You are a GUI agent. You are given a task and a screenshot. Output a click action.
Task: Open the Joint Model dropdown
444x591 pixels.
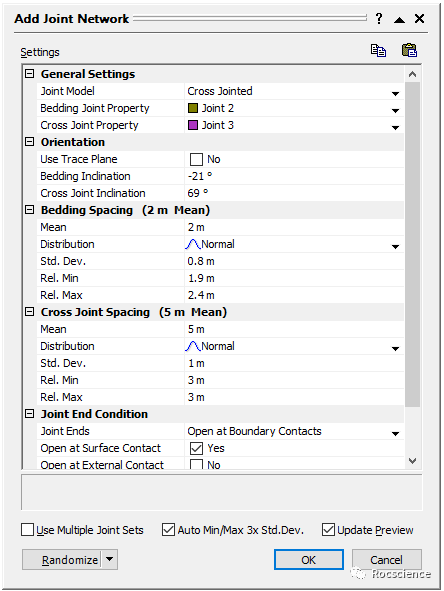(x=395, y=93)
